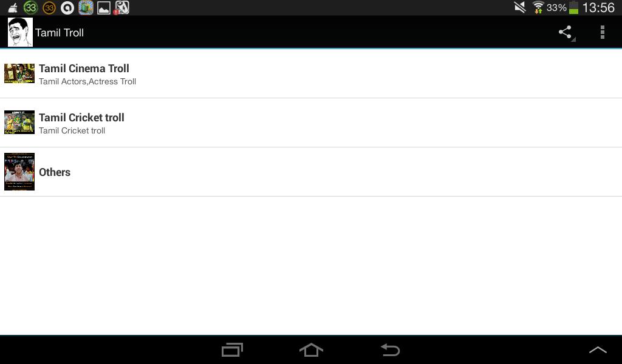
Task: Open the Tamil Cinema Troll category
Action: point(311,73)
